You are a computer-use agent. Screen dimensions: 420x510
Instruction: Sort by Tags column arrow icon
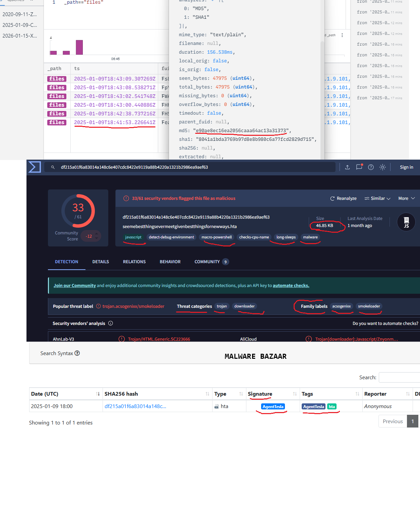357,394
